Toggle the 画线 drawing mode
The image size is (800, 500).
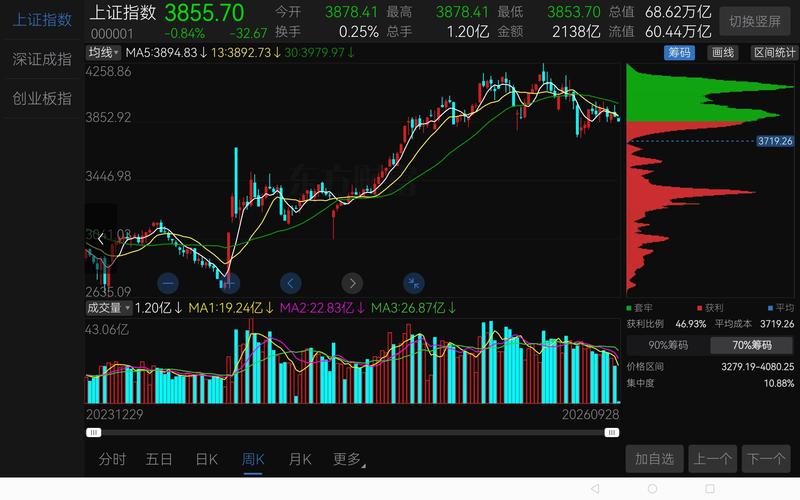pyautogui.click(x=722, y=53)
